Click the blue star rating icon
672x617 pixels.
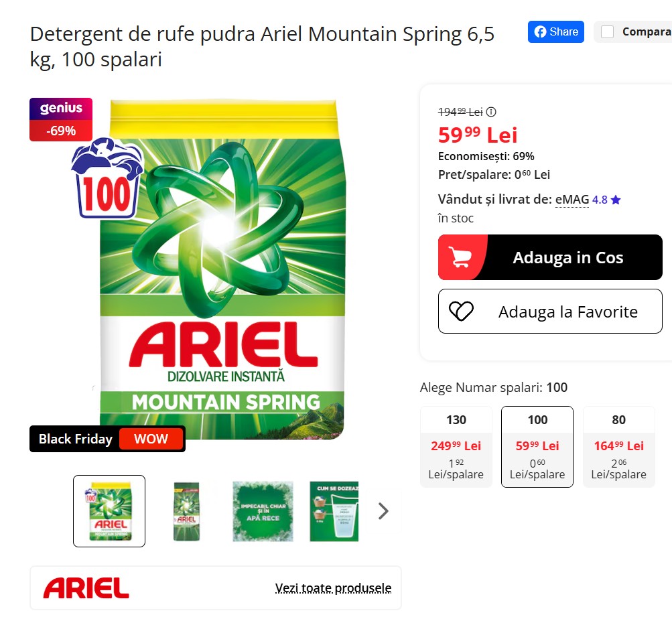tap(616, 200)
